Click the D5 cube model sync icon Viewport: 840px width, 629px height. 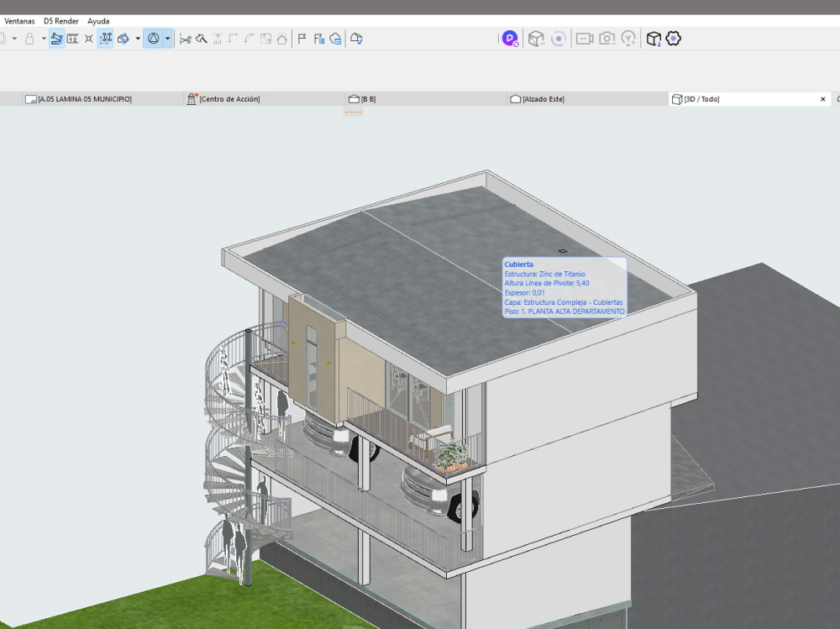(x=536, y=39)
